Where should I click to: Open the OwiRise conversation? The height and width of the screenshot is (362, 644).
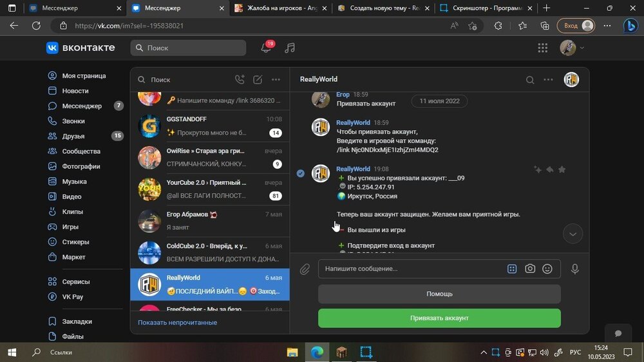pyautogui.click(x=210, y=157)
